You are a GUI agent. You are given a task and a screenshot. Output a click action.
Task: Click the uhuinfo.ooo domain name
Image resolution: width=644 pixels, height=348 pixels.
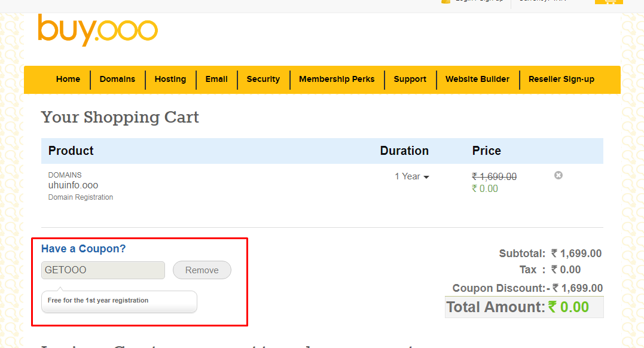point(73,185)
